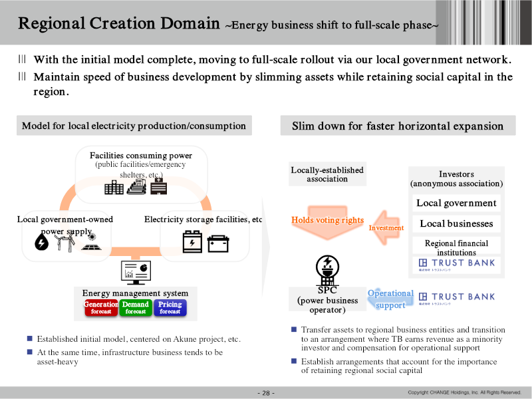
Task: Select the Local businesses box
Action: coord(456,224)
